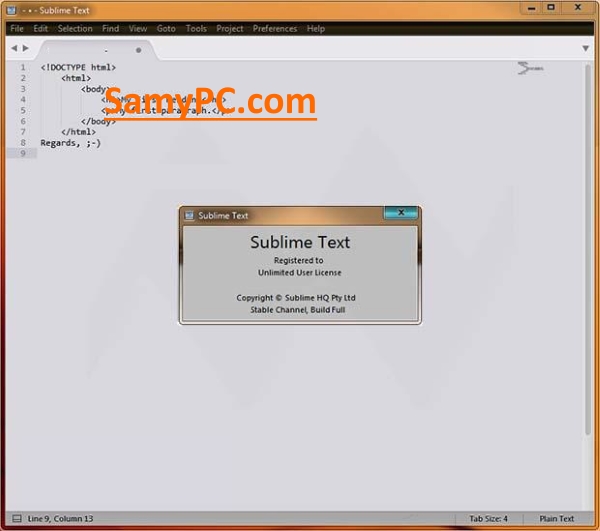Open the Find menu
This screenshot has width=600, height=531.
[110, 29]
